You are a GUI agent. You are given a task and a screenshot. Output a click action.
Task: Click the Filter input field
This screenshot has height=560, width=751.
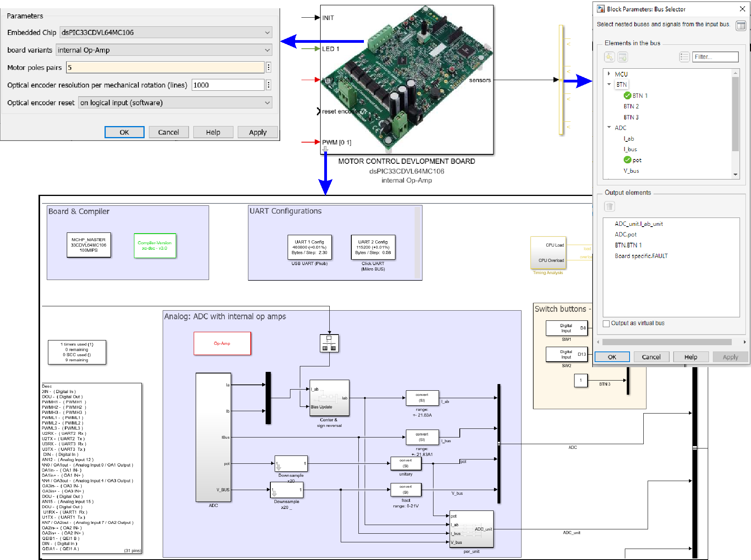pyautogui.click(x=715, y=57)
